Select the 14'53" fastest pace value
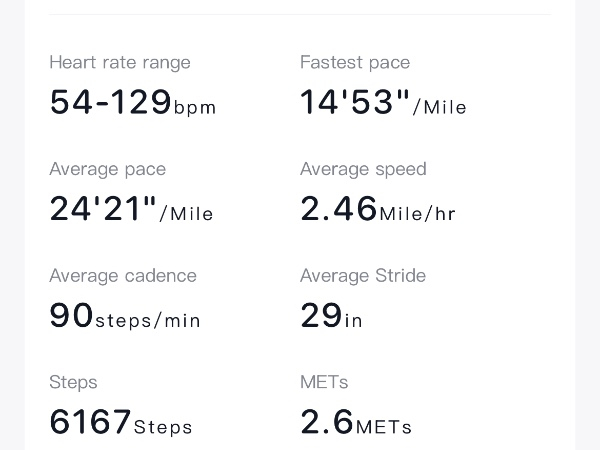 click(x=355, y=102)
